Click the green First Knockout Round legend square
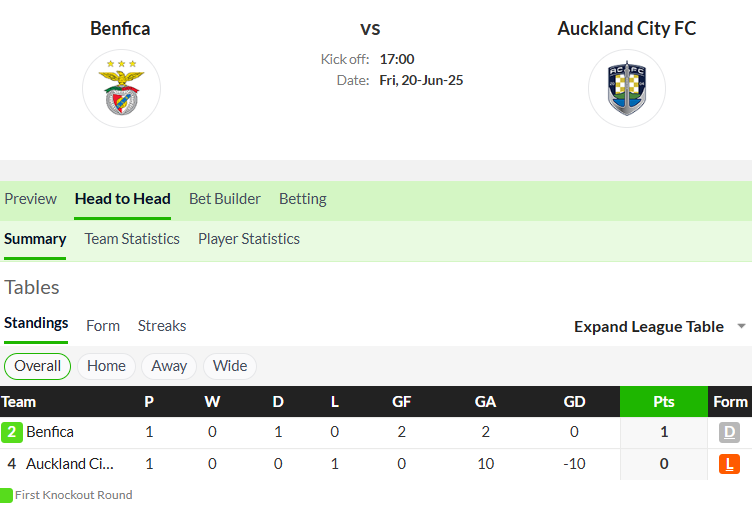This screenshot has width=752, height=523. tap(6, 495)
